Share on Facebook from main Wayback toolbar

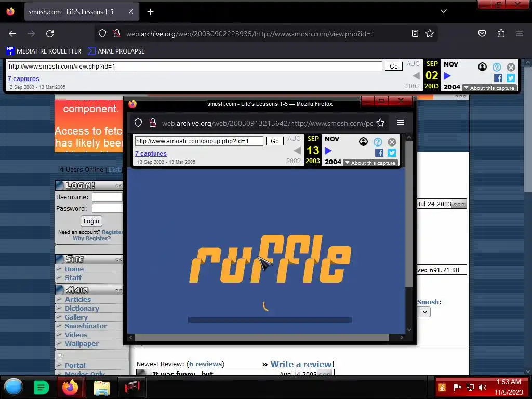[x=498, y=78]
